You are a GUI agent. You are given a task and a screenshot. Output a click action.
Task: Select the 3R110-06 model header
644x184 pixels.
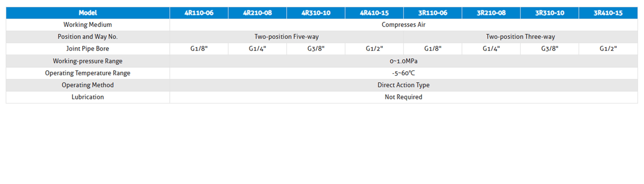pyautogui.click(x=433, y=13)
